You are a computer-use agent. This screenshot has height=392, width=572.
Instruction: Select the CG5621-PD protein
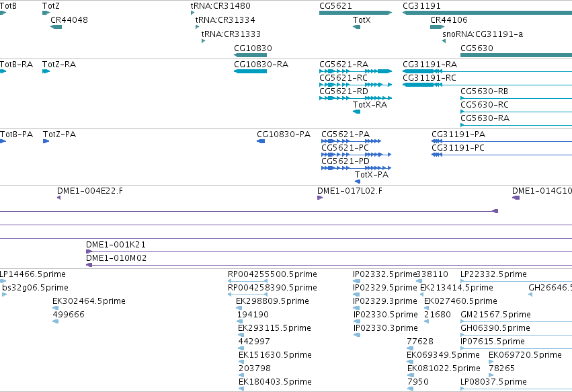tap(356, 168)
